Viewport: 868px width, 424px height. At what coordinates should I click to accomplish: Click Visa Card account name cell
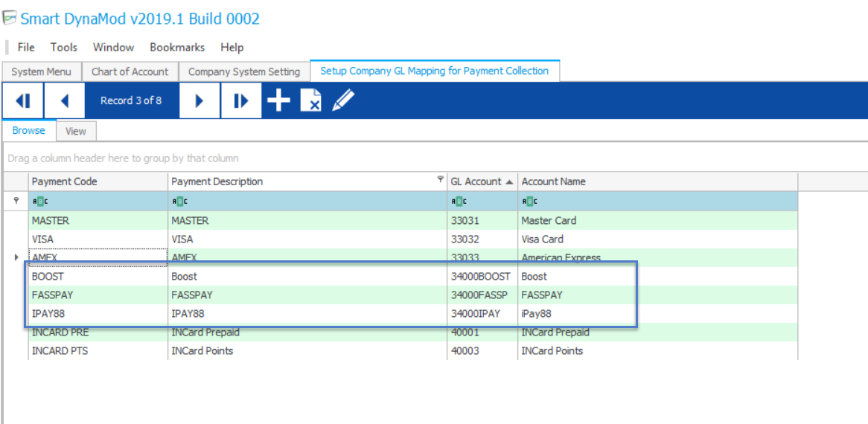click(x=657, y=240)
